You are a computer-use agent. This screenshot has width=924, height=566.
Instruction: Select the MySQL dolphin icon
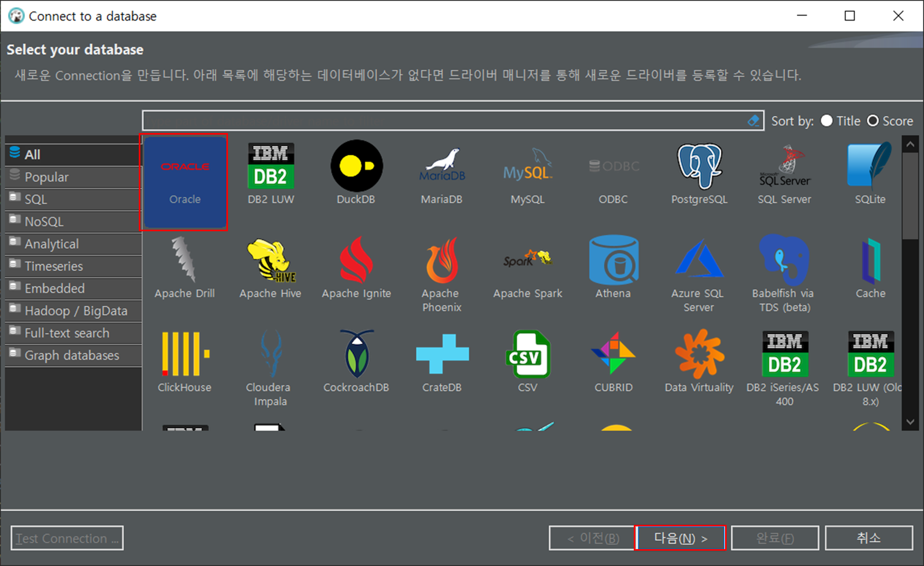pyautogui.click(x=527, y=165)
